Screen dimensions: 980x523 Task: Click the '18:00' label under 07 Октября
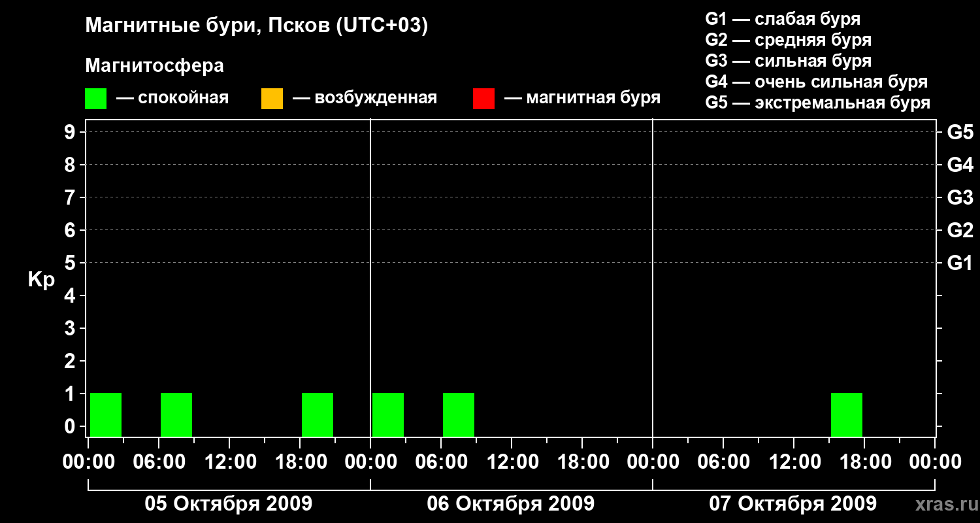coord(864,462)
